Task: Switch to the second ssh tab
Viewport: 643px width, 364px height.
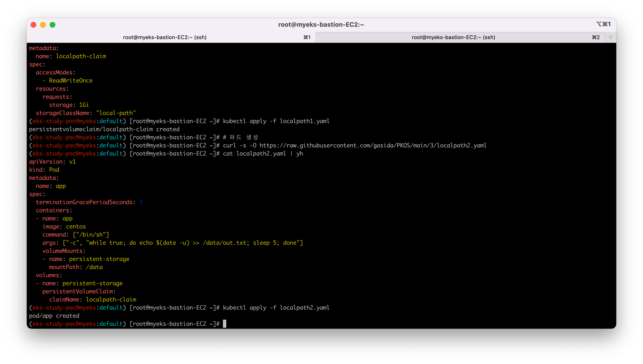Action: pos(453,37)
